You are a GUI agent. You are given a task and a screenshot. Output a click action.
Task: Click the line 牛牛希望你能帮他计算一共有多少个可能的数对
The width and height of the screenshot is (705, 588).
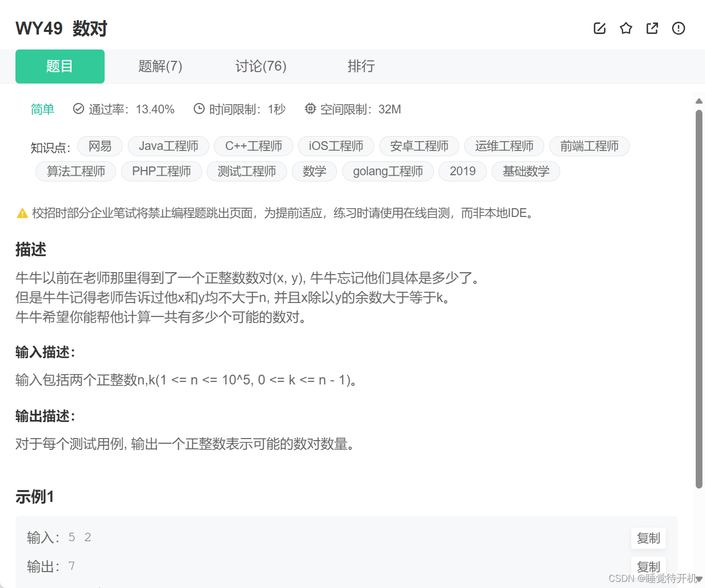(161, 317)
